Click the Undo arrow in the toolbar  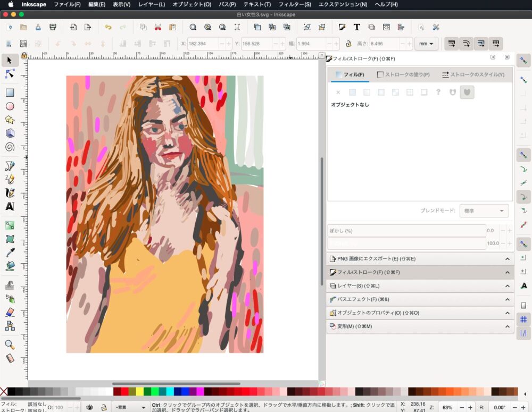click(x=108, y=27)
